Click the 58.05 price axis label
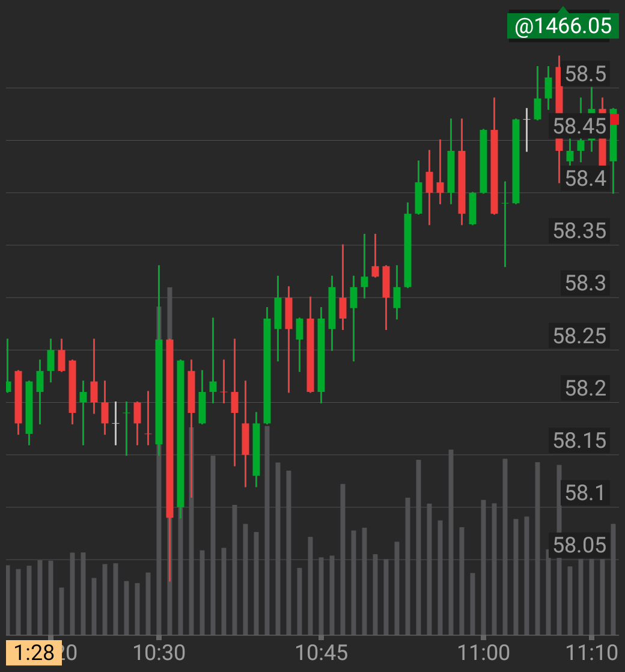 (579, 545)
